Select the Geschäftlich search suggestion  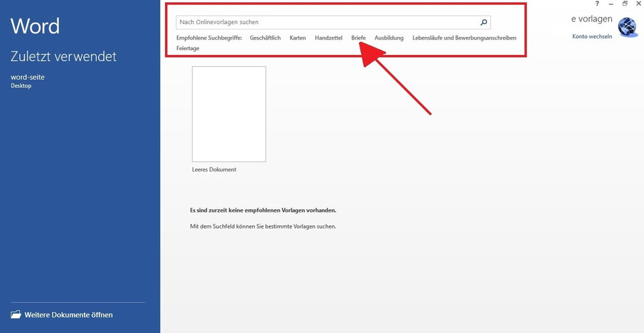tap(266, 38)
